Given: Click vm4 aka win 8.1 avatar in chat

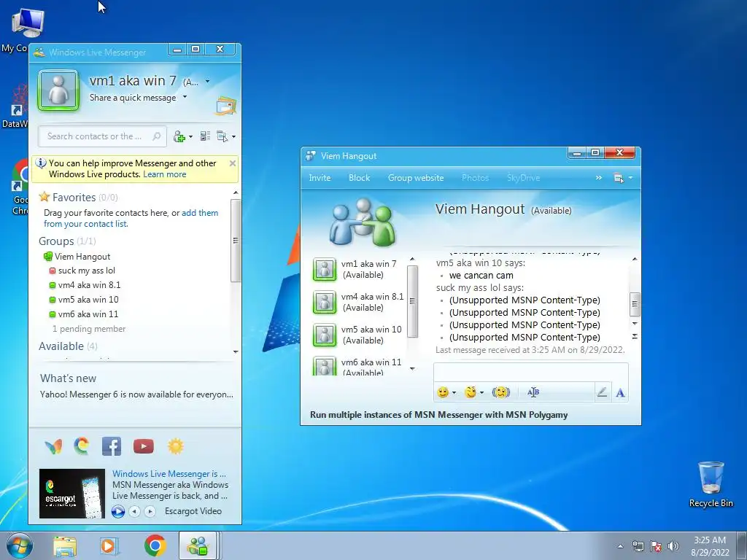Looking at the screenshot, I should [325, 303].
